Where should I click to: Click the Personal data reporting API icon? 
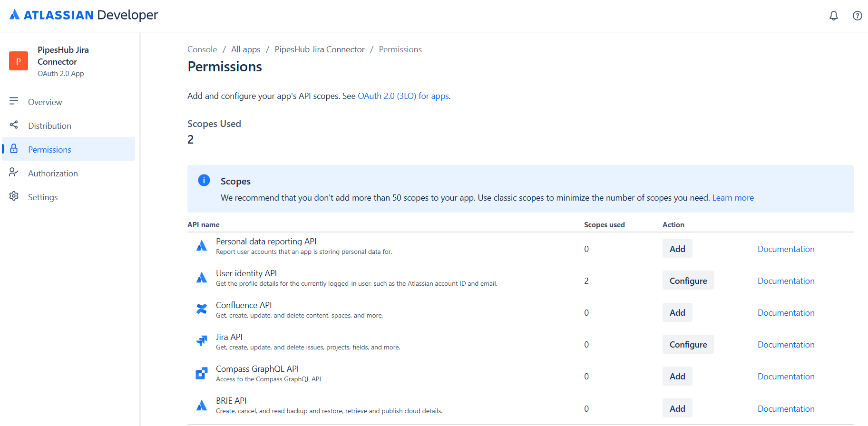pos(202,246)
